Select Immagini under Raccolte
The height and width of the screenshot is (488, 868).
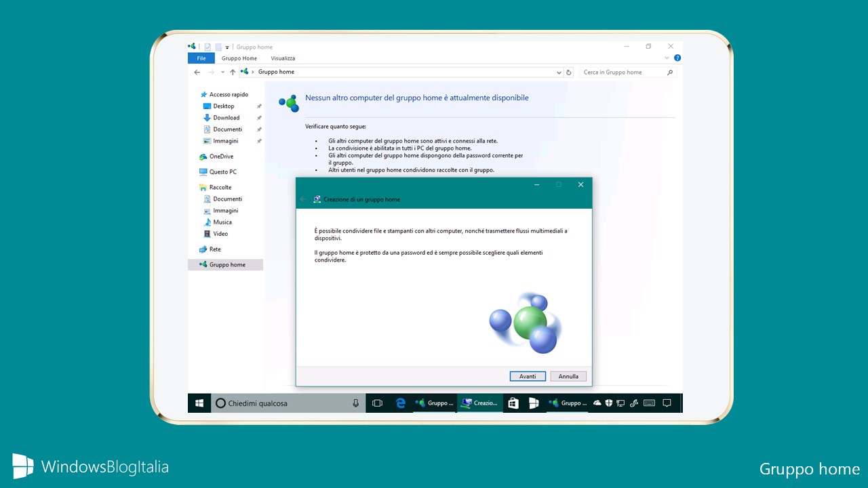coord(225,210)
